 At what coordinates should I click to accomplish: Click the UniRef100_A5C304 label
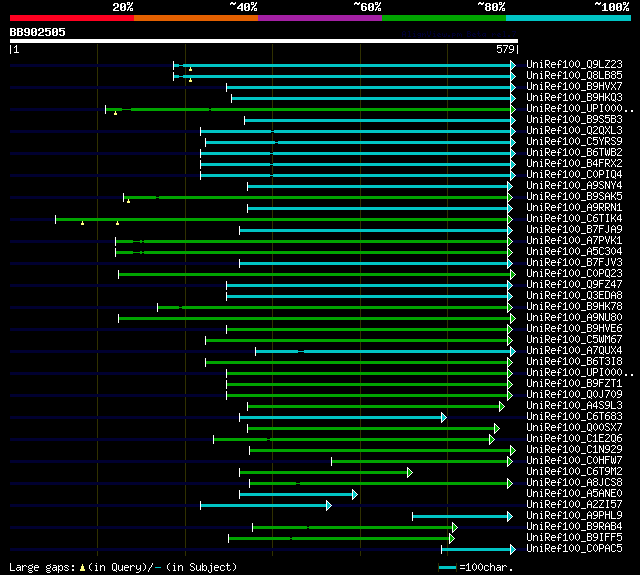(574, 252)
